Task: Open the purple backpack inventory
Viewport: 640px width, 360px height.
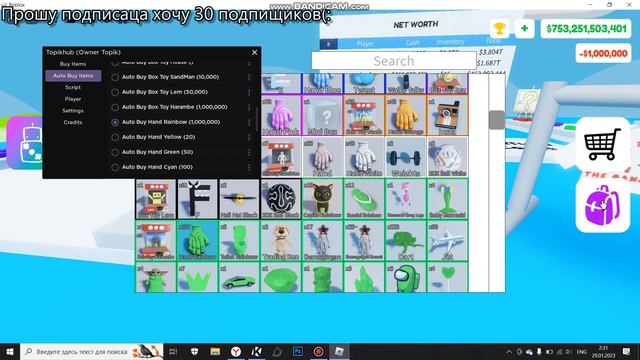Action: [603, 205]
